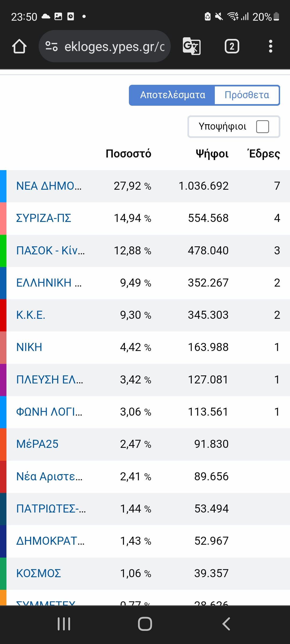This screenshot has height=644, width=290.
Task: Select the ΠΑΣΟΚ - Κίν... party link
Action: tap(50, 251)
